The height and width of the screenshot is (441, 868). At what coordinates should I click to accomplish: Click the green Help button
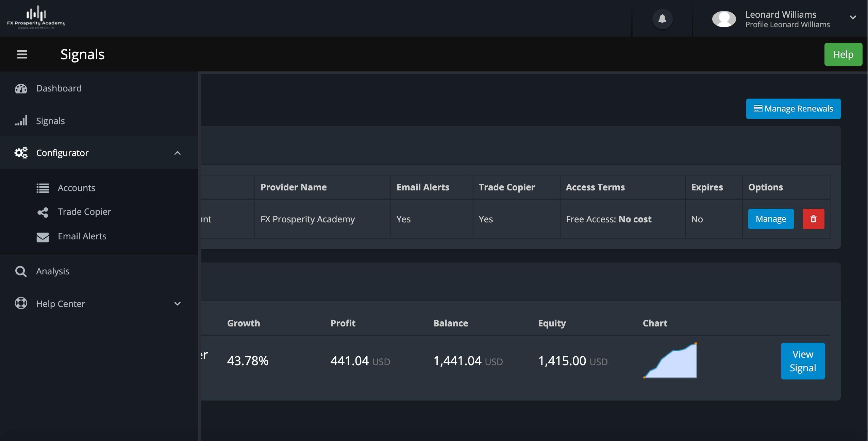pyautogui.click(x=843, y=54)
